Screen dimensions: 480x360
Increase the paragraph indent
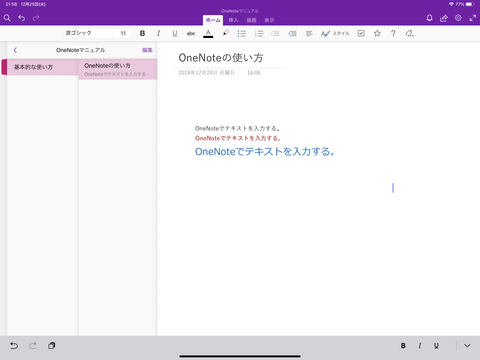[292, 33]
